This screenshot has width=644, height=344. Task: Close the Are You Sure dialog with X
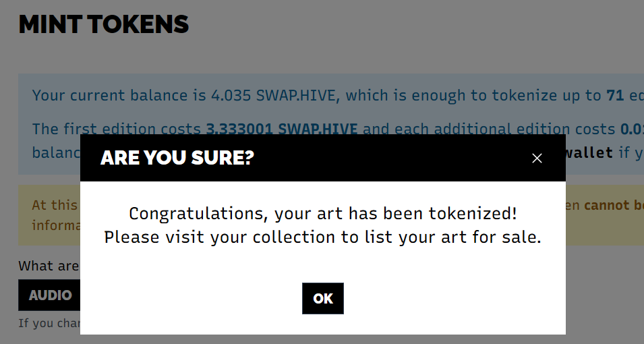[537, 159]
